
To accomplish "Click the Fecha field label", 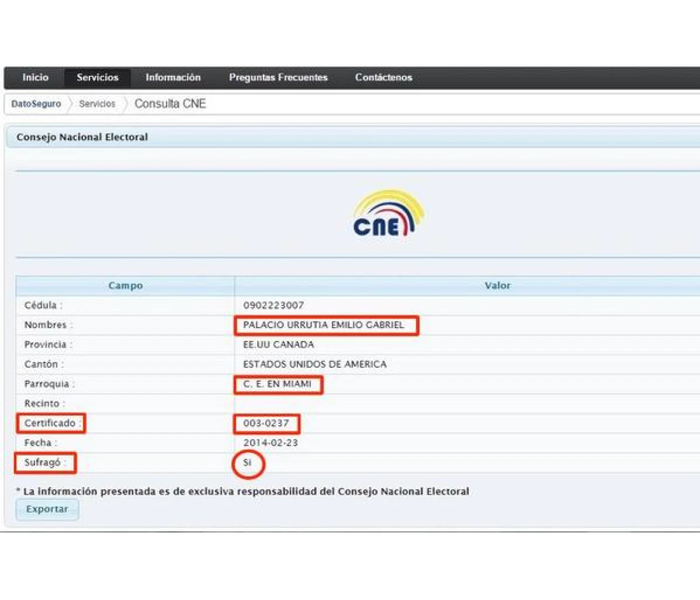I will tap(40, 443).
